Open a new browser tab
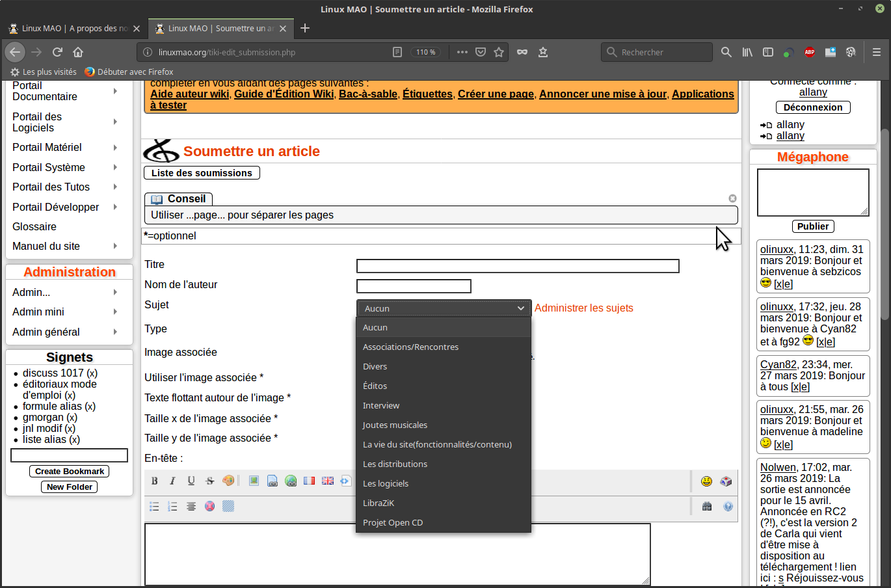Image resolution: width=891 pixels, height=588 pixels. pos(305,28)
